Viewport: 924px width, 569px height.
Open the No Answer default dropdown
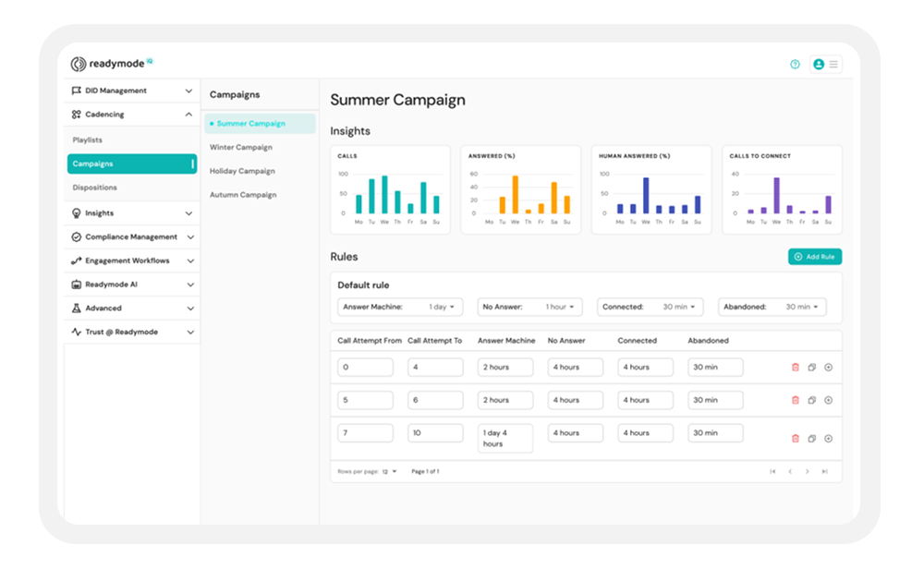[x=529, y=307]
